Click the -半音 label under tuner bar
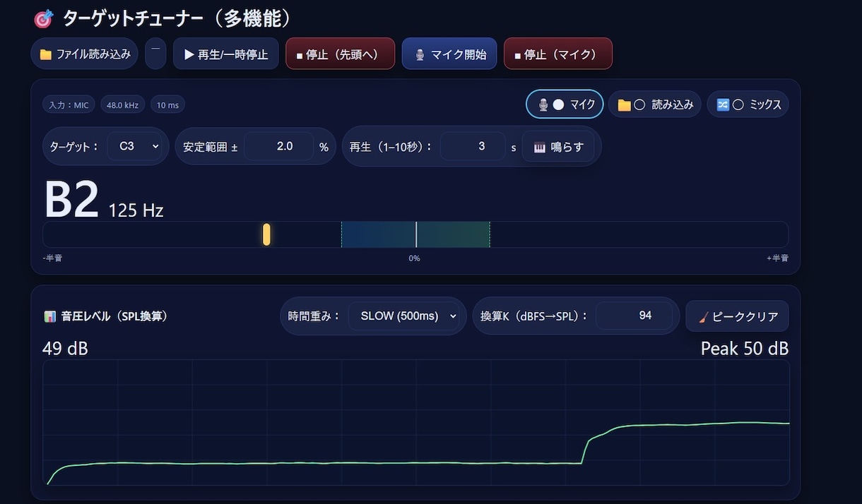862x504 pixels. 52,258
